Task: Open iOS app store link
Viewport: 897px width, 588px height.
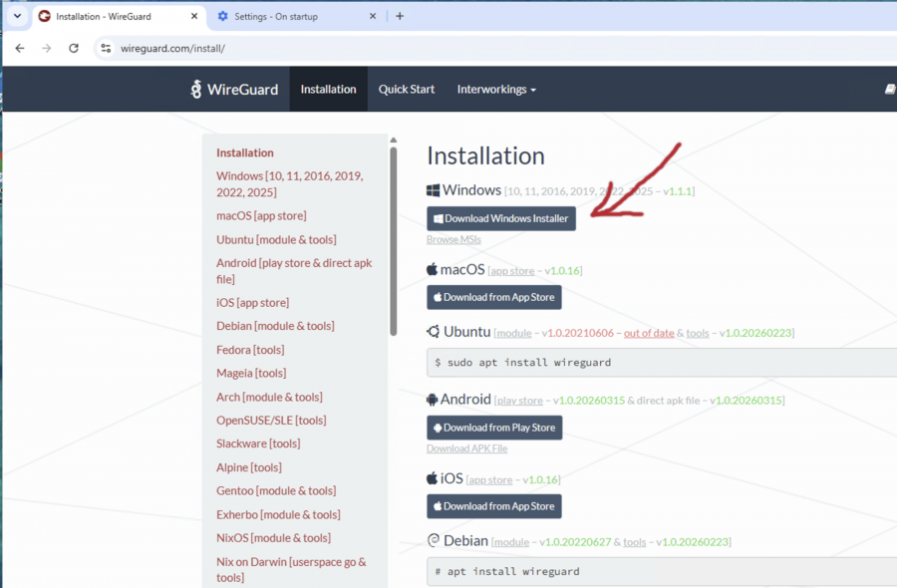Action: [490, 480]
